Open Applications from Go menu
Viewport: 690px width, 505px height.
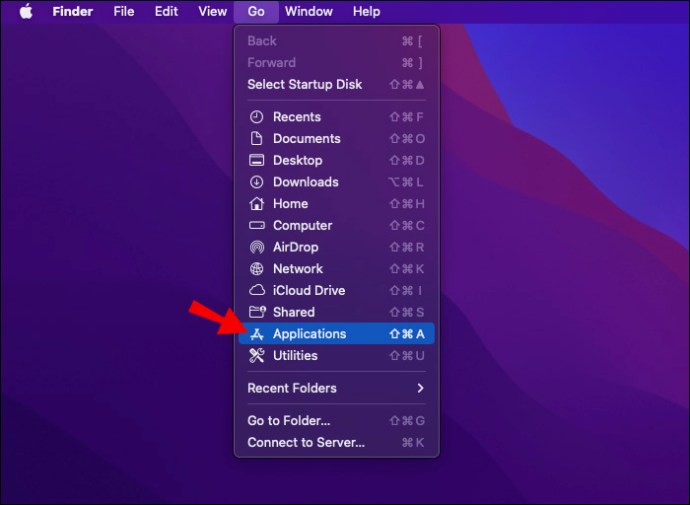337,334
